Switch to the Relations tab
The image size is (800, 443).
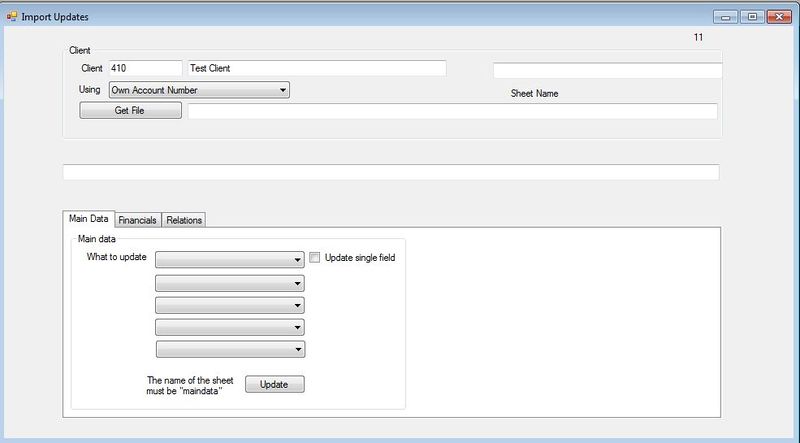[x=184, y=220]
